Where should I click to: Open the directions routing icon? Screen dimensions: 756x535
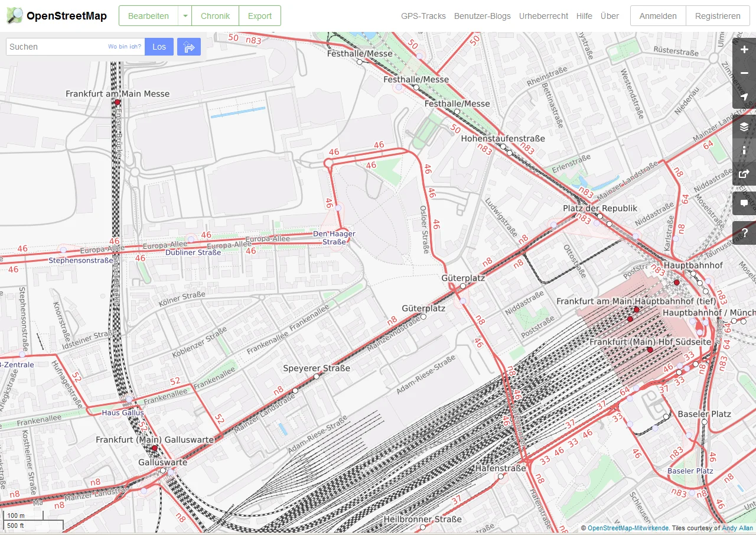(x=189, y=47)
